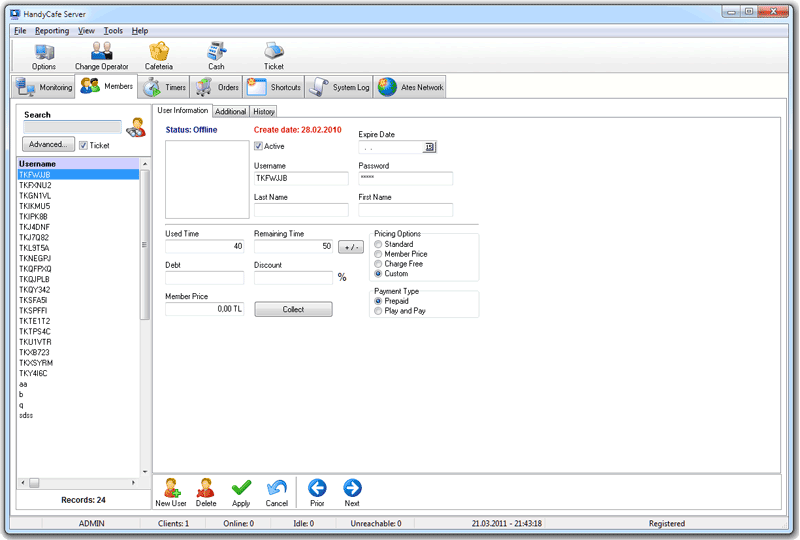The height and width of the screenshot is (540, 800).
Task: Open the Cafeteria toolbar icon
Action: click(159, 52)
